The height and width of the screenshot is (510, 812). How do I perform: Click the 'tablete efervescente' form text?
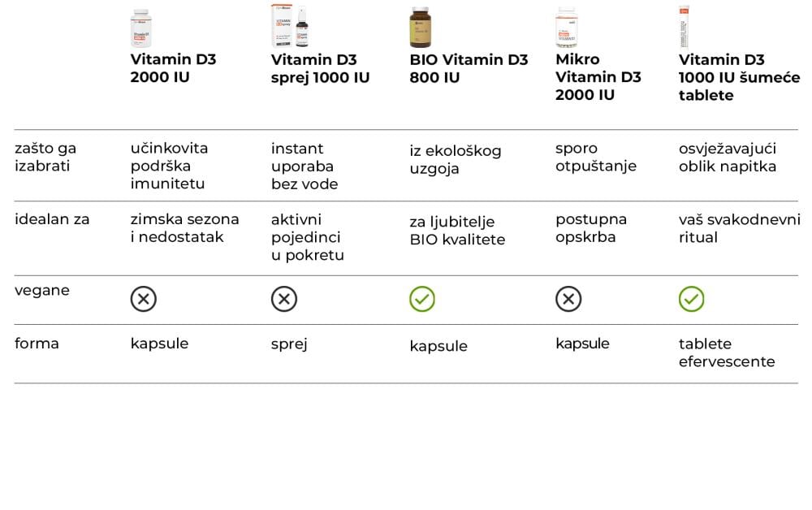(x=727, y=352)
